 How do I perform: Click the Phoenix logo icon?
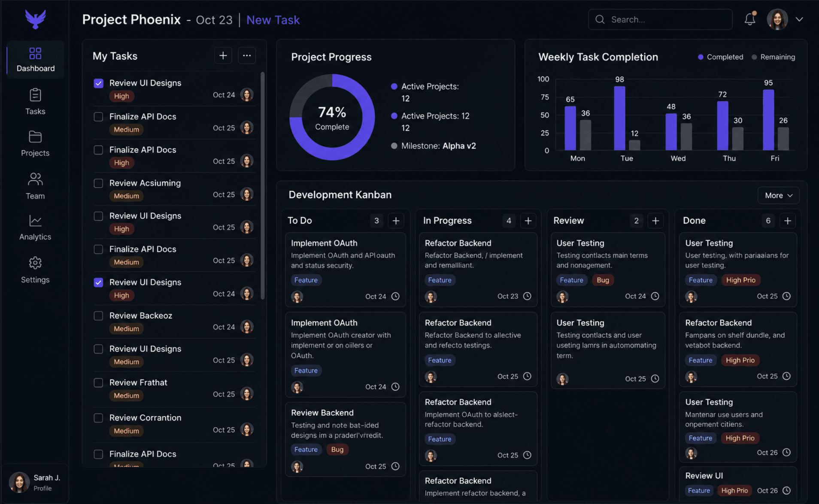click(35, 19)
